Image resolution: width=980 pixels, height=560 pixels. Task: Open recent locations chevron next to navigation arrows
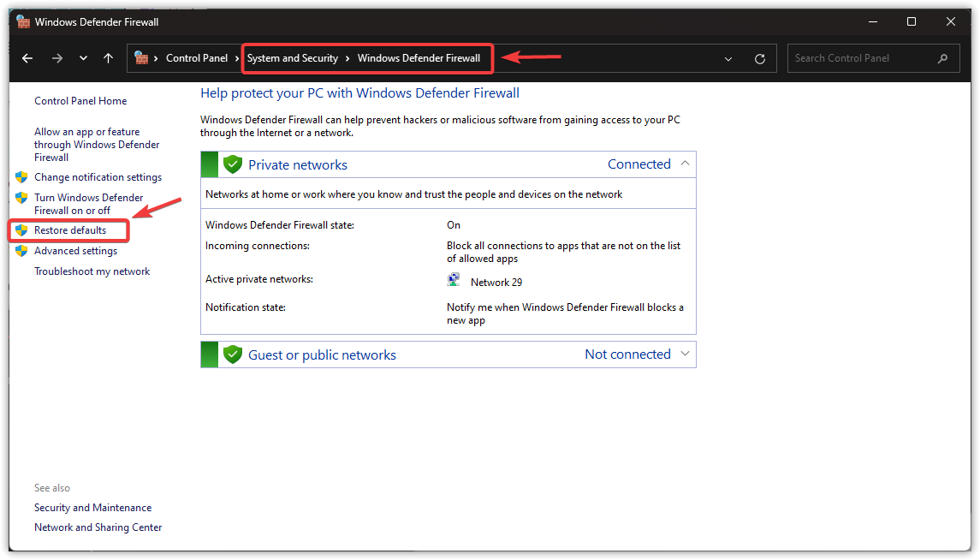tap(82, 57)
